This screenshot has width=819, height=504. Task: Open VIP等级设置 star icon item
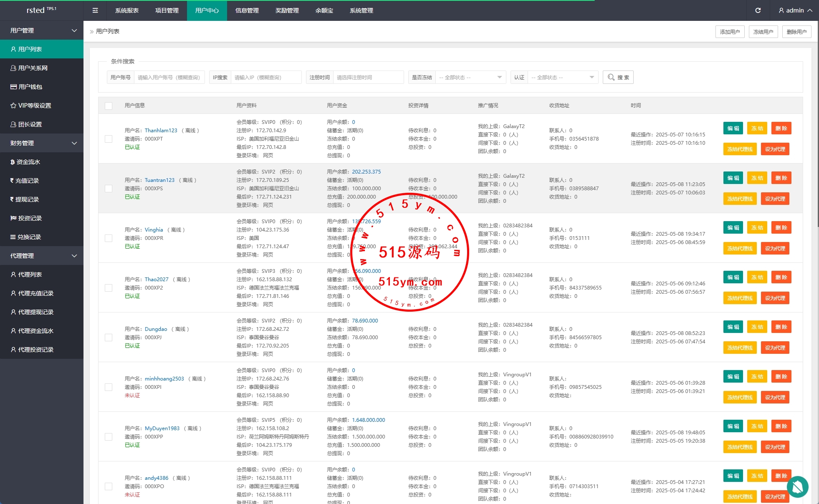[34, 106]
